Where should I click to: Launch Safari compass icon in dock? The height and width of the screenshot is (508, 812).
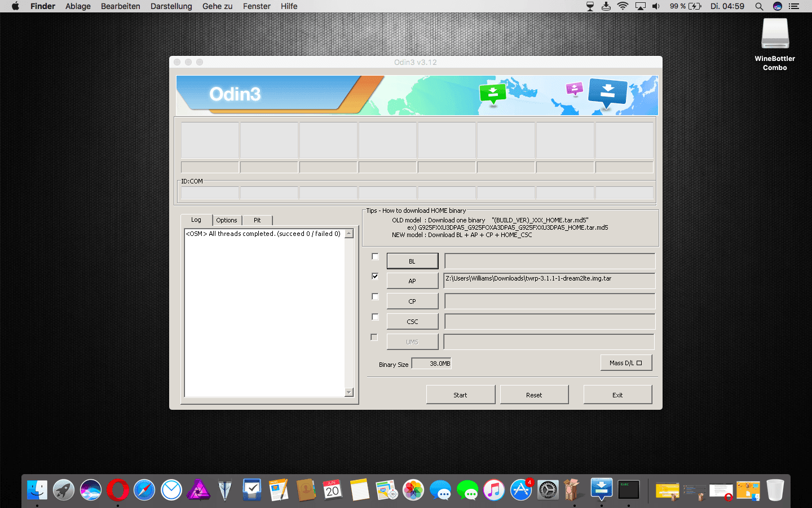(x=144, y=490)
